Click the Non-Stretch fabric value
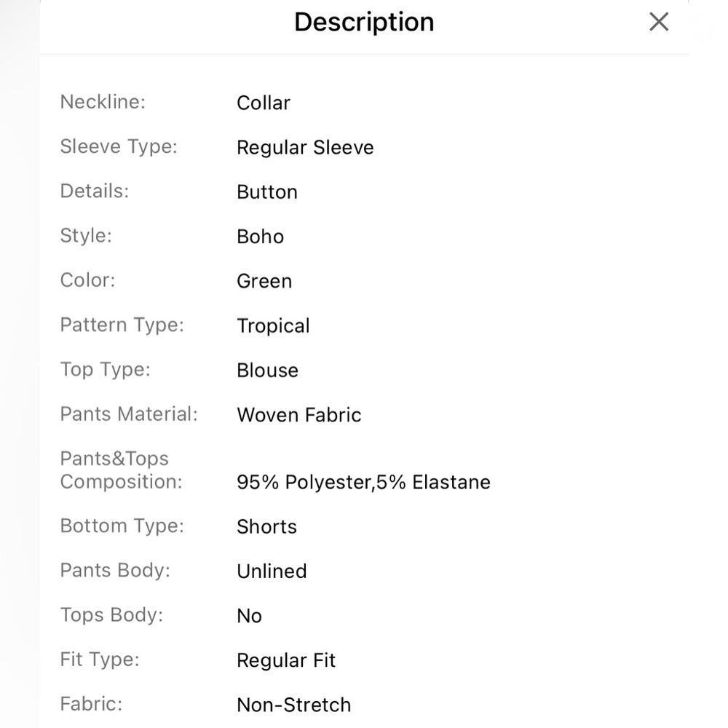728x728 pixels. (x=294, y=705)
